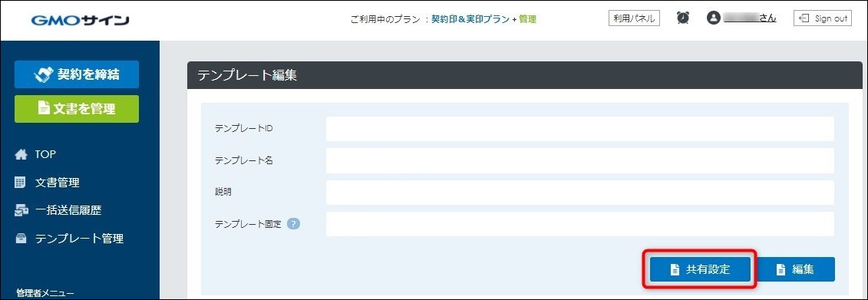Viewport: 868px width, 300px height.
Task: Click the help question mark for テンプレート固定
Action: pyautogui.click(x=294, y=224)
